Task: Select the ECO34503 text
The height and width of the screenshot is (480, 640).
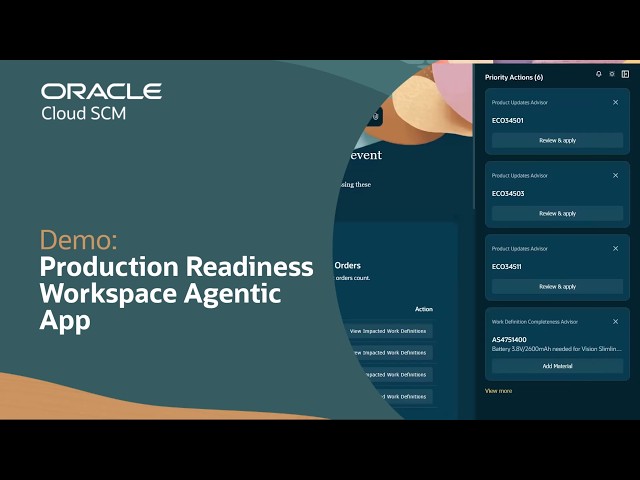Action: tap(508, 193)
